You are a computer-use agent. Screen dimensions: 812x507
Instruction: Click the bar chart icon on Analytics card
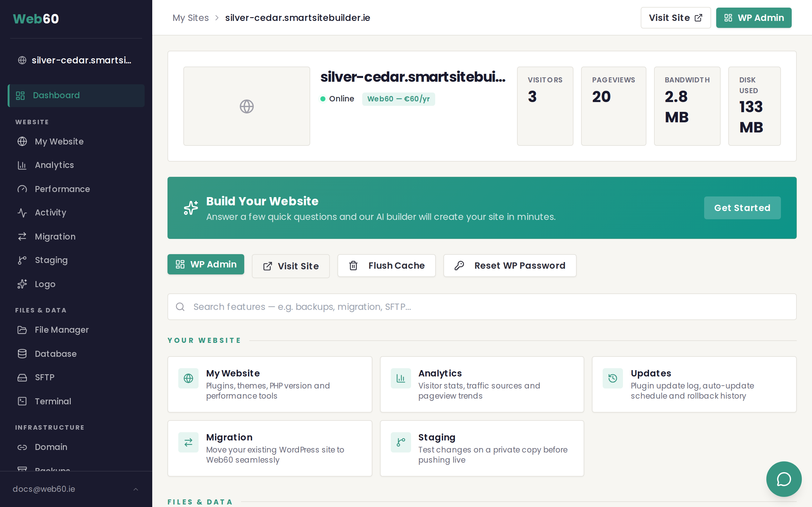click(x=401, y=378)
